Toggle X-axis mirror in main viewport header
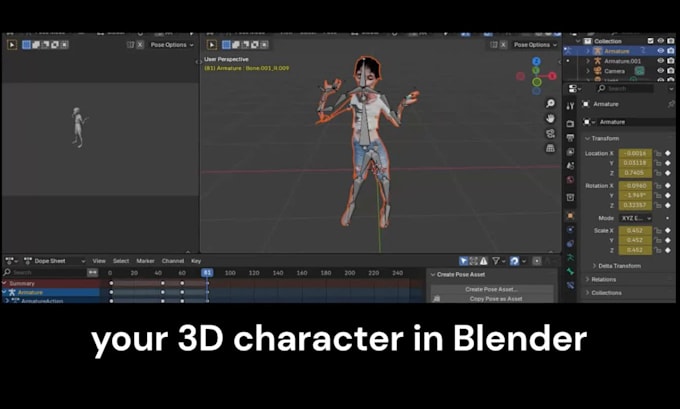Screen dimensions: 680x409 point(503,45)
